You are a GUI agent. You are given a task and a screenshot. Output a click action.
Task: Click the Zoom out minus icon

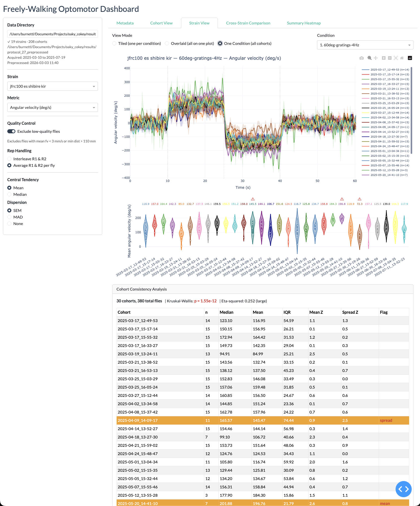(390, 58)
